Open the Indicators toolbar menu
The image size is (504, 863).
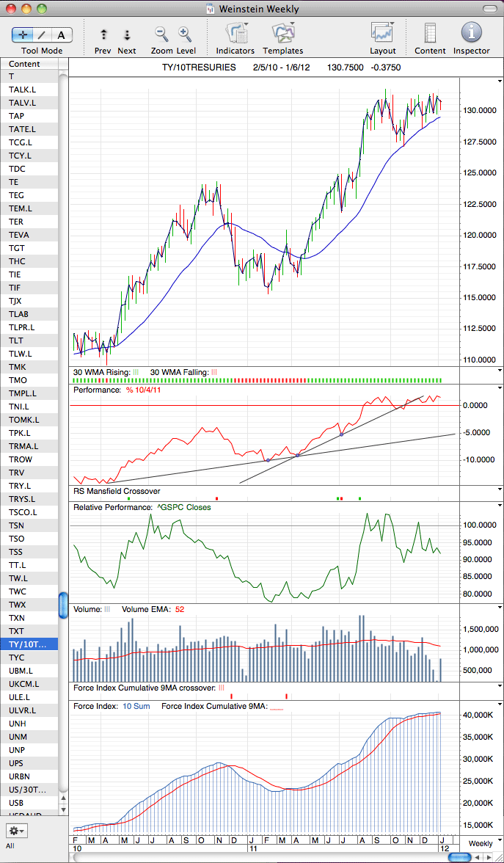(235, 34)
